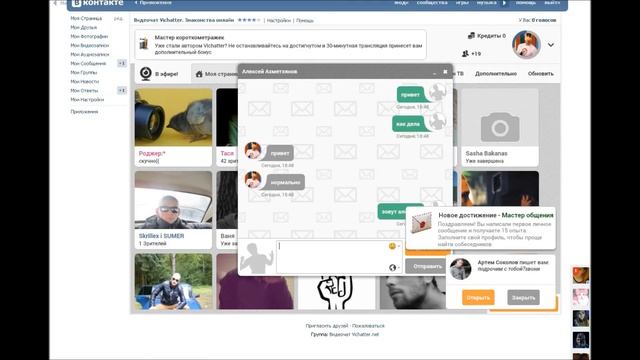Click the VKontakte logo in header
The height and width of the screenshot is (360, 640).
coord(98,3)
